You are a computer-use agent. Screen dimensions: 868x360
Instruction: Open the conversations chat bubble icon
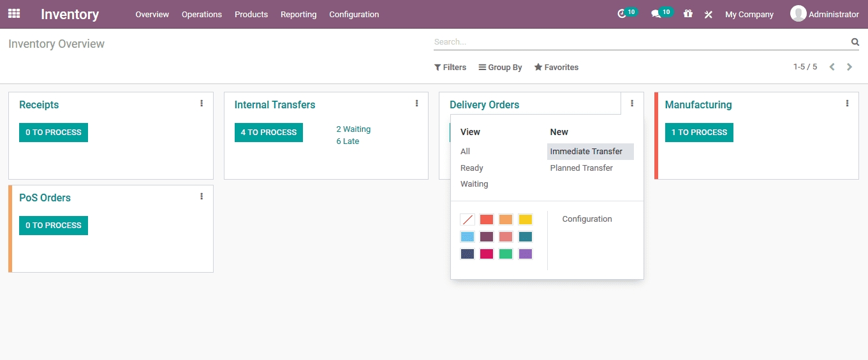(x=656, y=14)
